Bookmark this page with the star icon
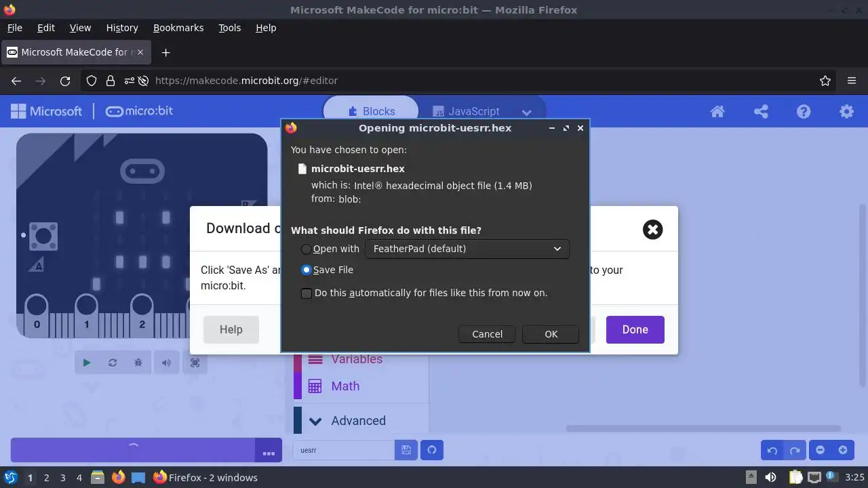The image size is (868, 488). 825,81
